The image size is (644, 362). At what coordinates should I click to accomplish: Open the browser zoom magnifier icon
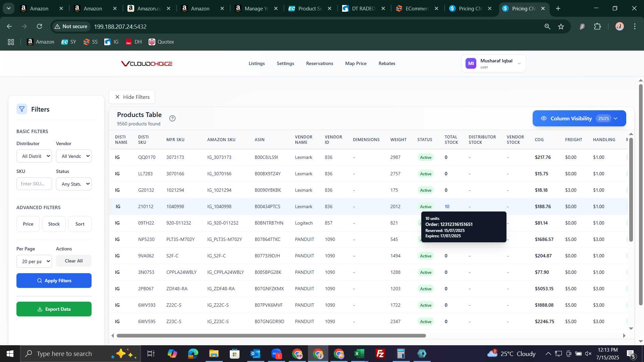(x=547, y=26)
